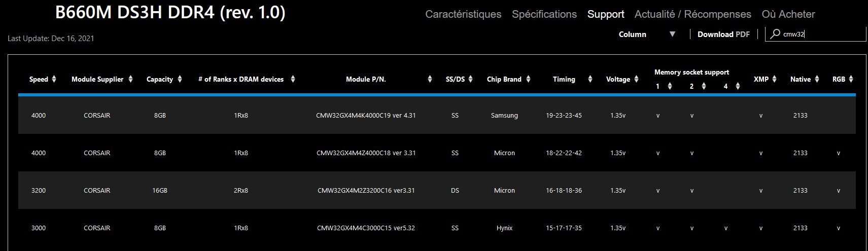Viewport: 868px width, 251px height.
Task: Go to Actualité / Récompenses tab
Action: pos(693,14)
